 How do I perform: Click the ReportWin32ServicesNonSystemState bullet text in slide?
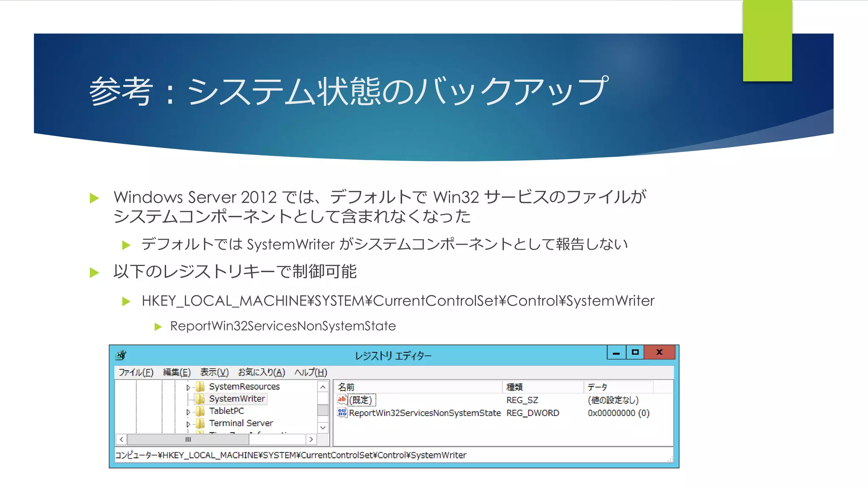tap(283, 326)
